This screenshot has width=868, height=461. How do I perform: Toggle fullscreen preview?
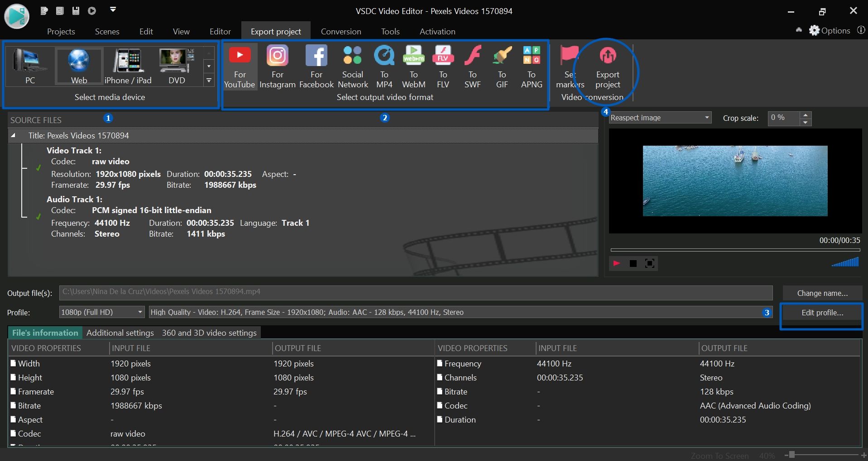[650, 263]
